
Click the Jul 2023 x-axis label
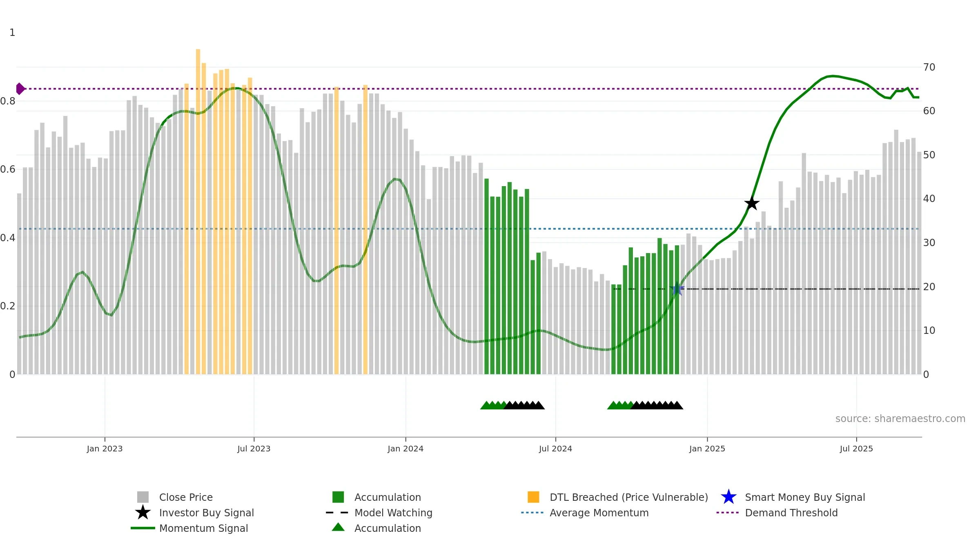(x=254, y=449)
